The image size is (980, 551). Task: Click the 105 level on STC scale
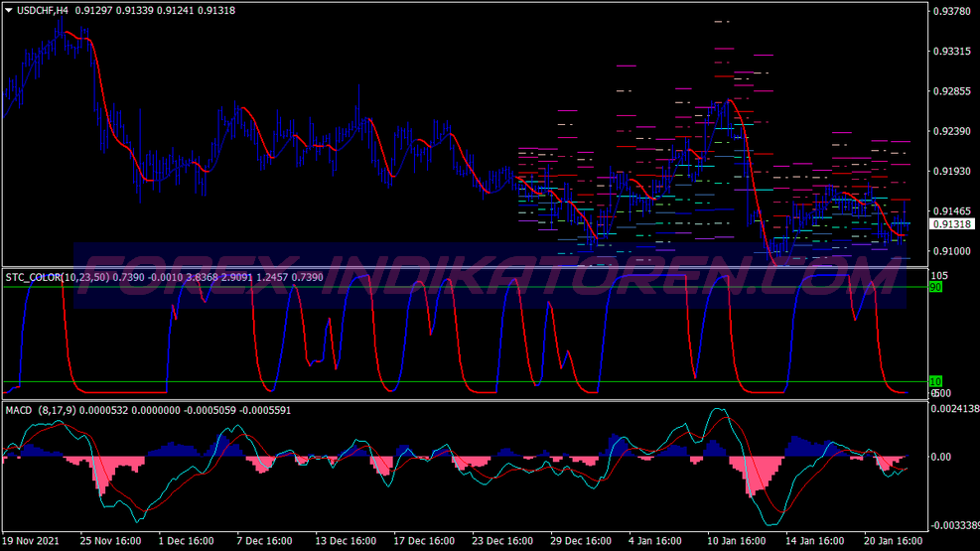tap(938, 275)
